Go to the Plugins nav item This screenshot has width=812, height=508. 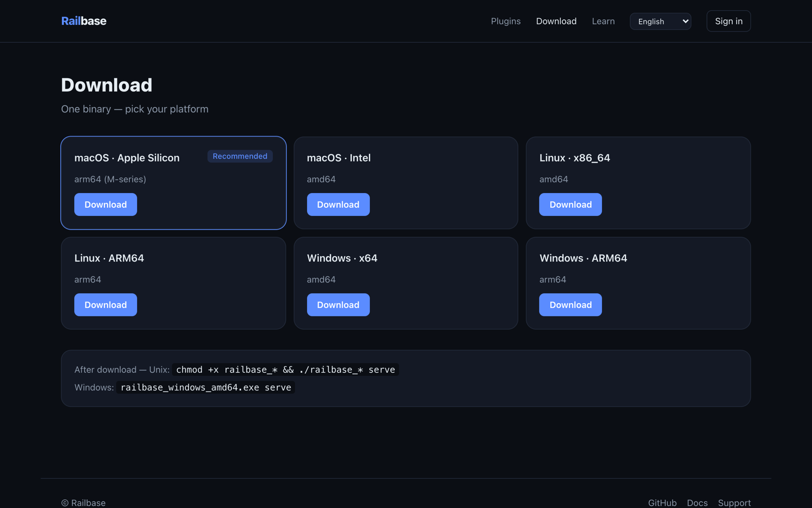pyautogui.click(x=505, y=21)
